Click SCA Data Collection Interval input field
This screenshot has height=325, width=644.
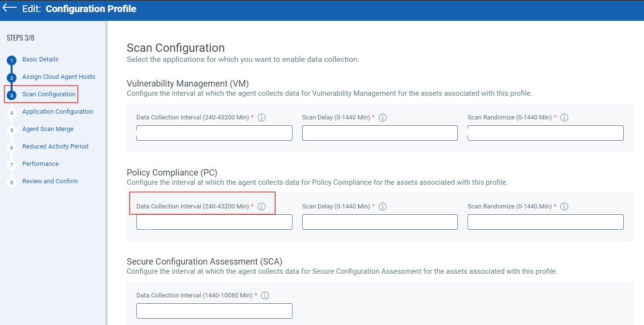pyautogui.click(x=214, y=311)
